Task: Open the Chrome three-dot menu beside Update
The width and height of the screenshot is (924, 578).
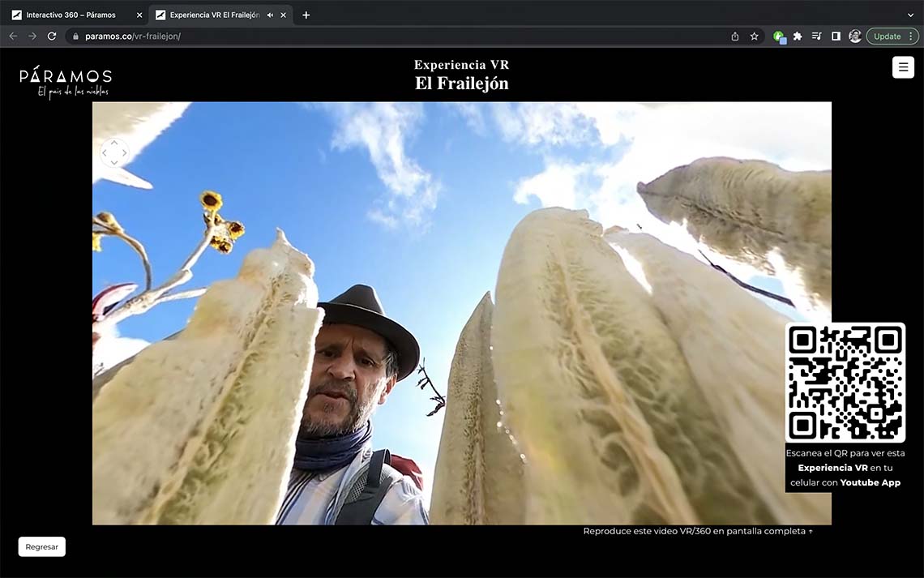Action: coord(911,36)
